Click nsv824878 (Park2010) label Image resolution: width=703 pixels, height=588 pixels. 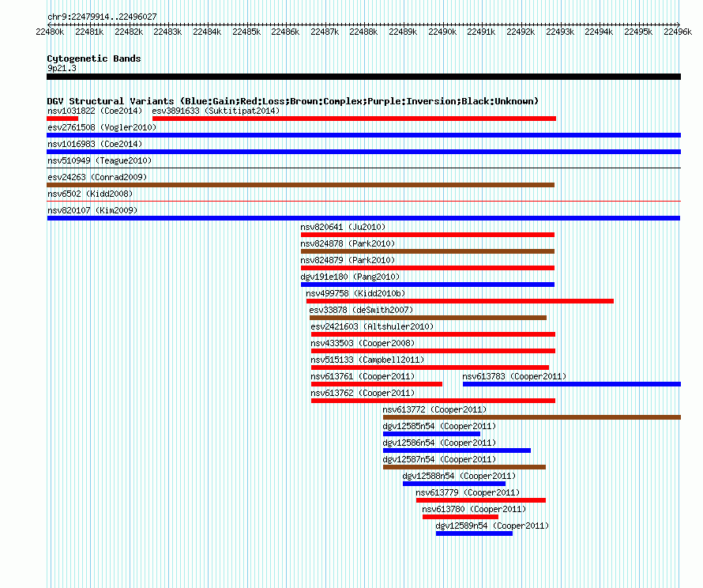[348, 243]
